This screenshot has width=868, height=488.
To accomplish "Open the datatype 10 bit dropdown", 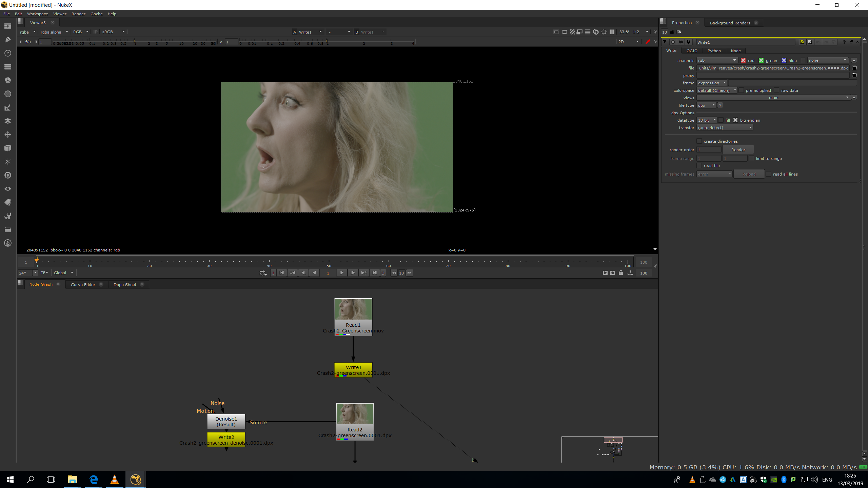I will pyautogui.click(x=707, y=120).
